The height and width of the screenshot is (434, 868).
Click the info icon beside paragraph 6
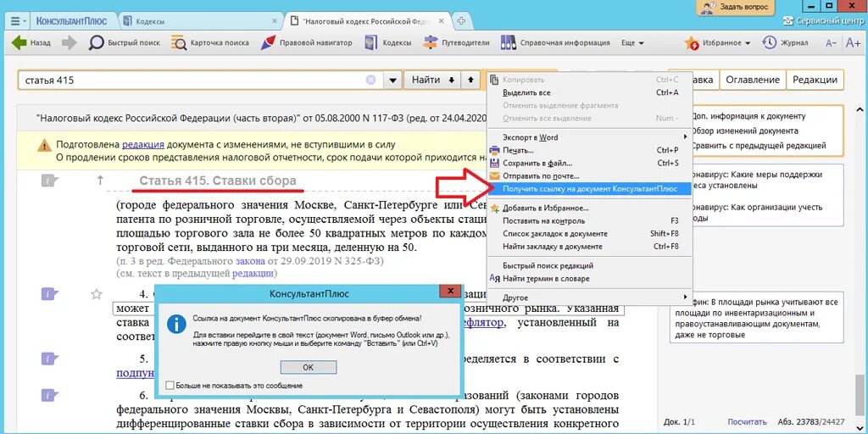(x=49, y=395)
